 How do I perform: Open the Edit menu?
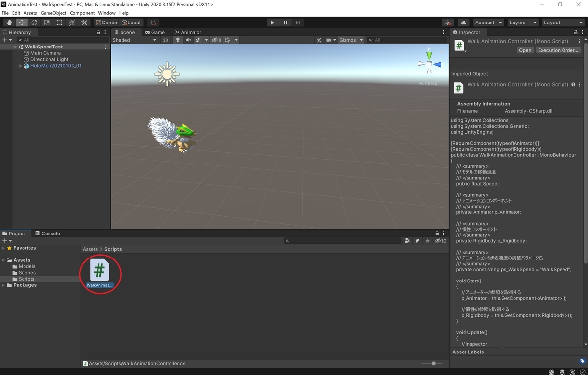(16, 13)
